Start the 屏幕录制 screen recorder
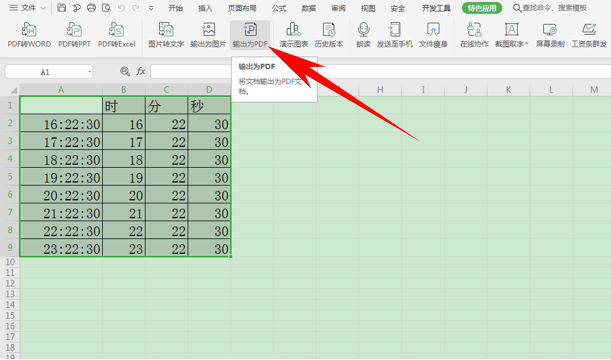Screen dimensions: 611x360 tap(550, 35)
